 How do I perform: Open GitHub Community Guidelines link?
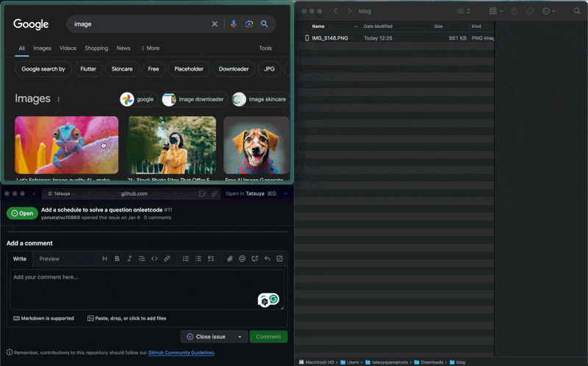[181, 353]
